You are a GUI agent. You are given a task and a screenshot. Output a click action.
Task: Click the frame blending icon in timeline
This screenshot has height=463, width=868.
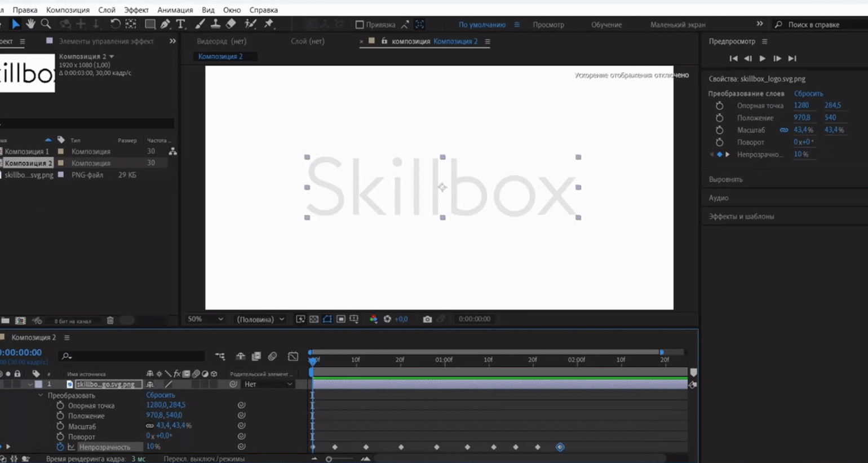(256, 356)
